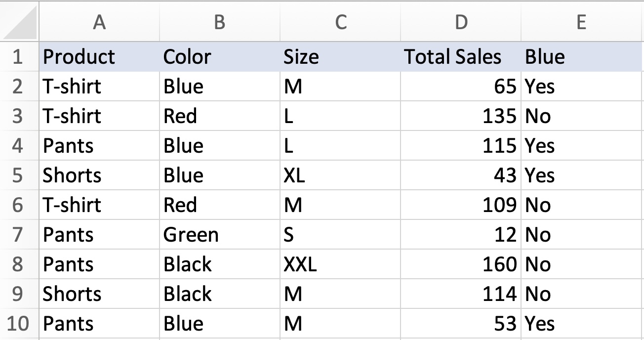Select row 10 header
This screenshot has width=644, height=340.
coord(20,324)
